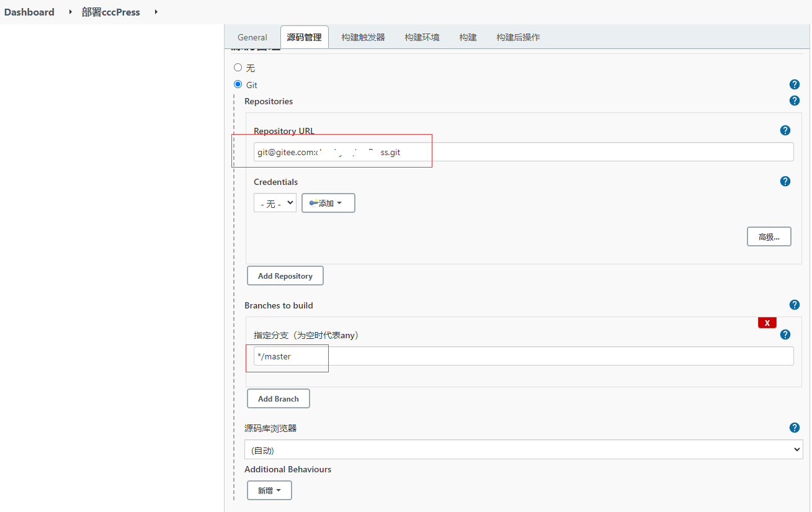
Task: Select the 无 radio button
Action: [238, 68]
